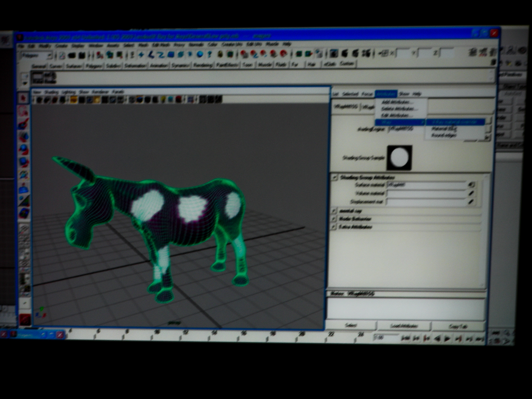Click map button beside Volume material

(471, 193)
